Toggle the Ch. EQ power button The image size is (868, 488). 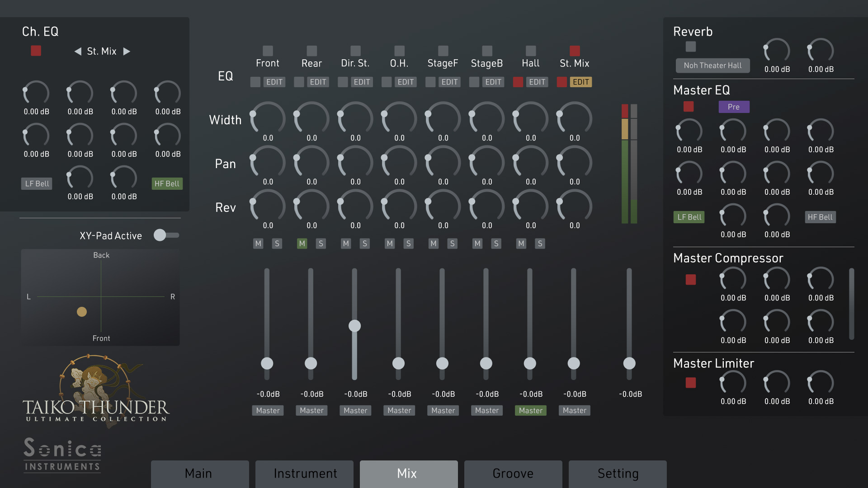click(x=36, y=51)
